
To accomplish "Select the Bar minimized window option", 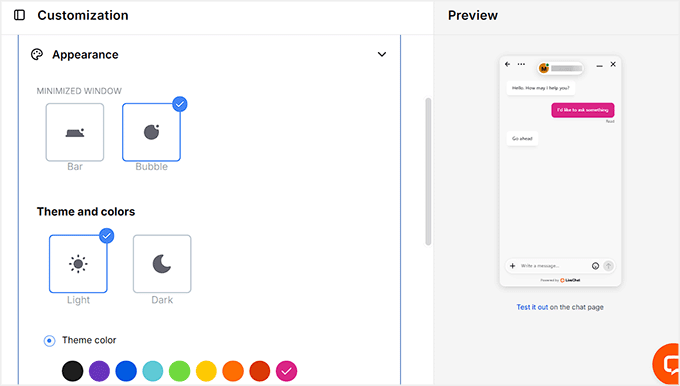I will (x=75, y=132).
